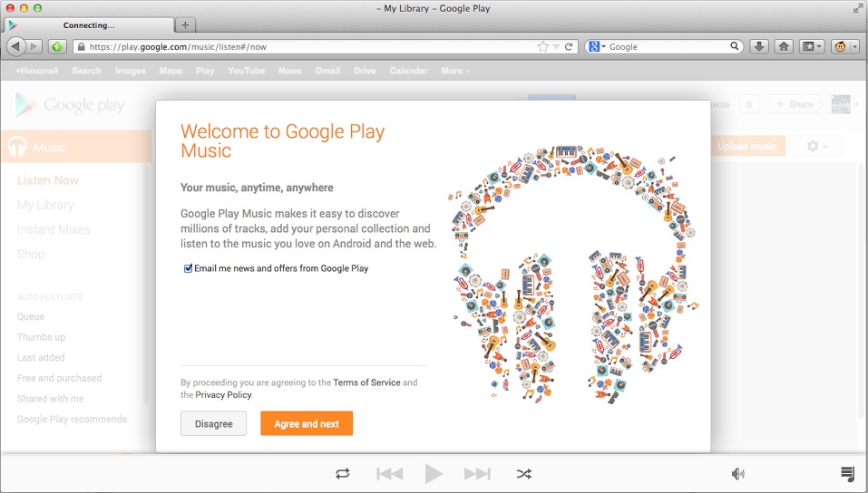Click the green arrow button beside the navigation arrows
The width and height of the screenshot is (868, 493).
coord(57,46)
